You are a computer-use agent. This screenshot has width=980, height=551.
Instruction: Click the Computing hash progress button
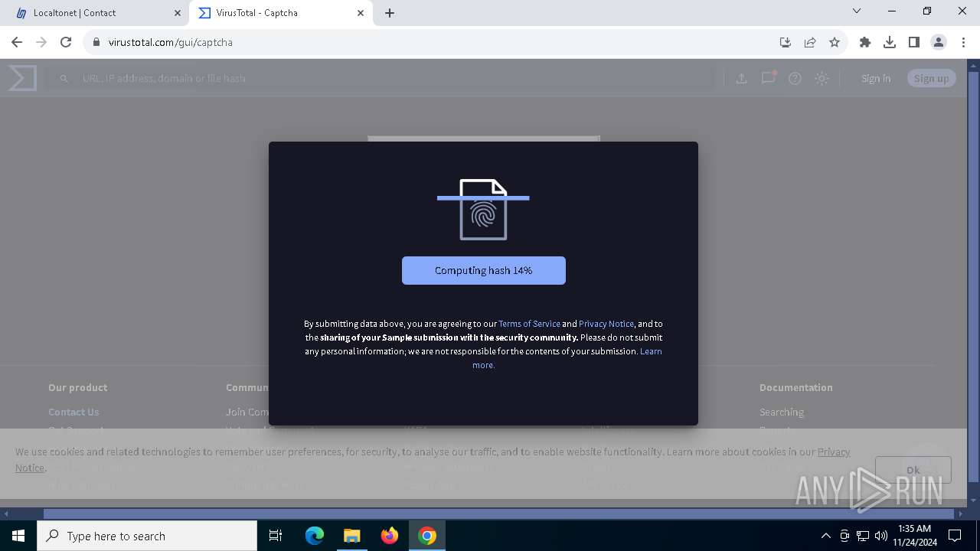[484, 270]
